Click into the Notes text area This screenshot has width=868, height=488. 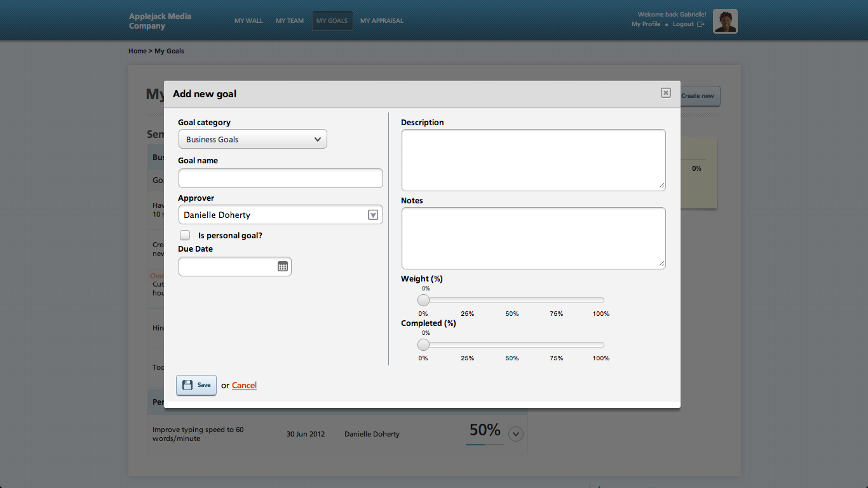(533, 238)
